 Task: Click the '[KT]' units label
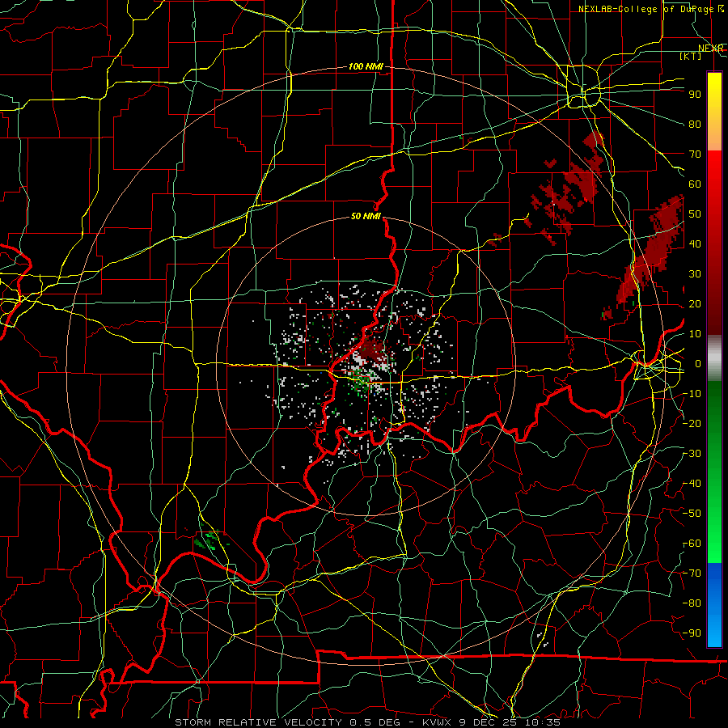click(x=691, y=57)
